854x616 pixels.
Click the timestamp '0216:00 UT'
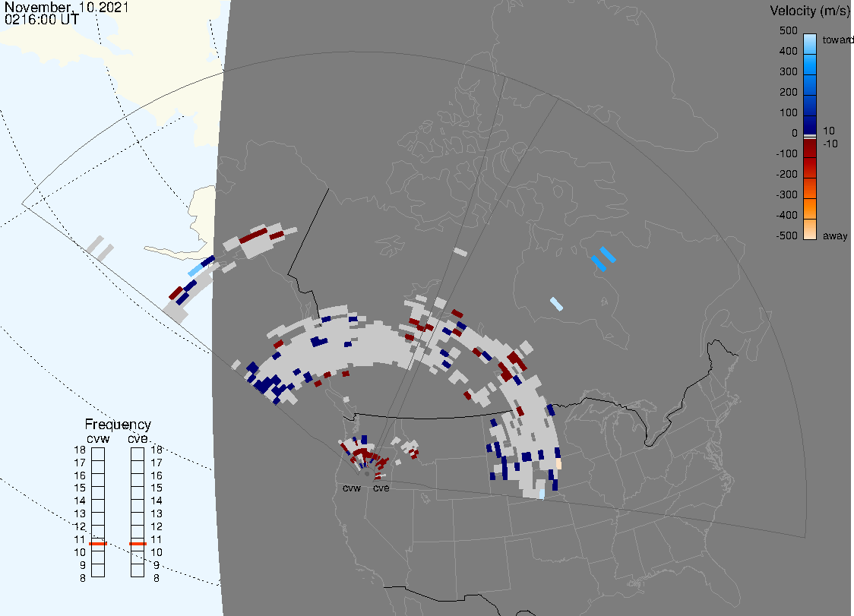[41, 20]
